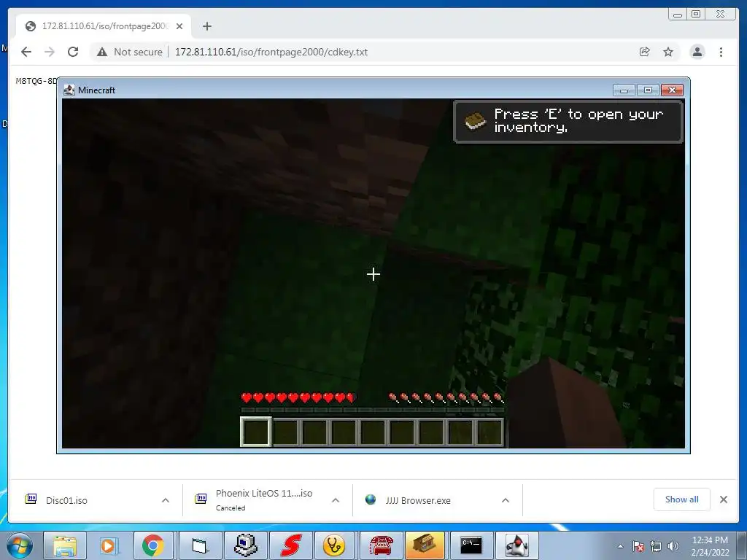Bookmark this page with the star
The image size is (747, 560).
(x=668, y=52)
